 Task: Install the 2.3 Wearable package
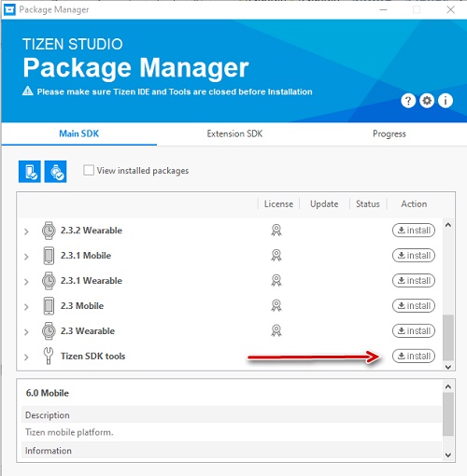click(x=414, y=330)
